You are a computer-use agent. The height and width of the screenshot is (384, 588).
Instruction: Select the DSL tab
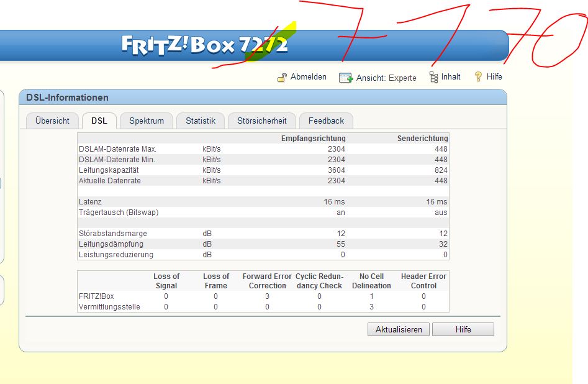99,121
